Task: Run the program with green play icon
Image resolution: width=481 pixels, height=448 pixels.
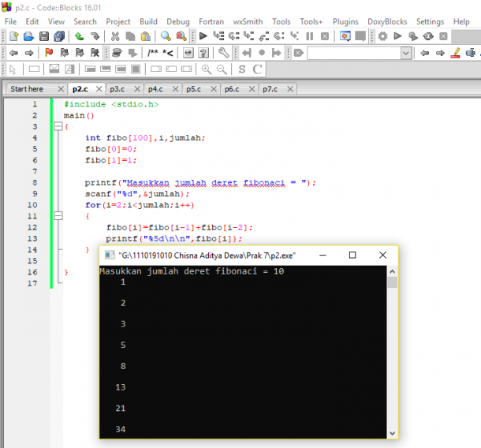Action: point(397,36)
